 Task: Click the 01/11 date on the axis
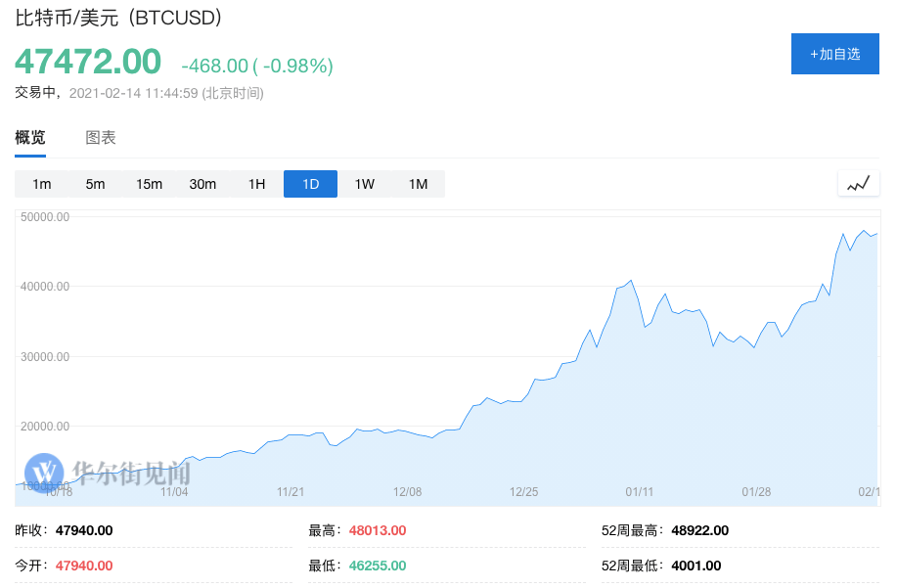pos(640,491)
